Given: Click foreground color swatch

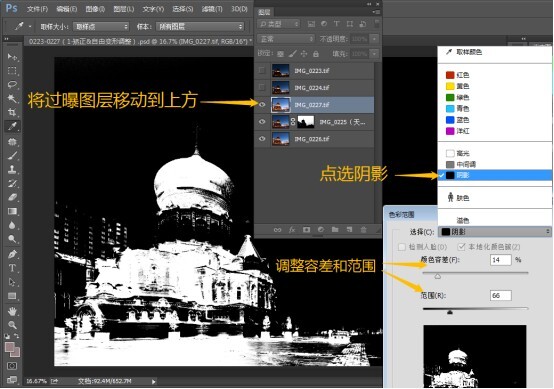Looking at the screenshot, I should (x=9, y=347).
